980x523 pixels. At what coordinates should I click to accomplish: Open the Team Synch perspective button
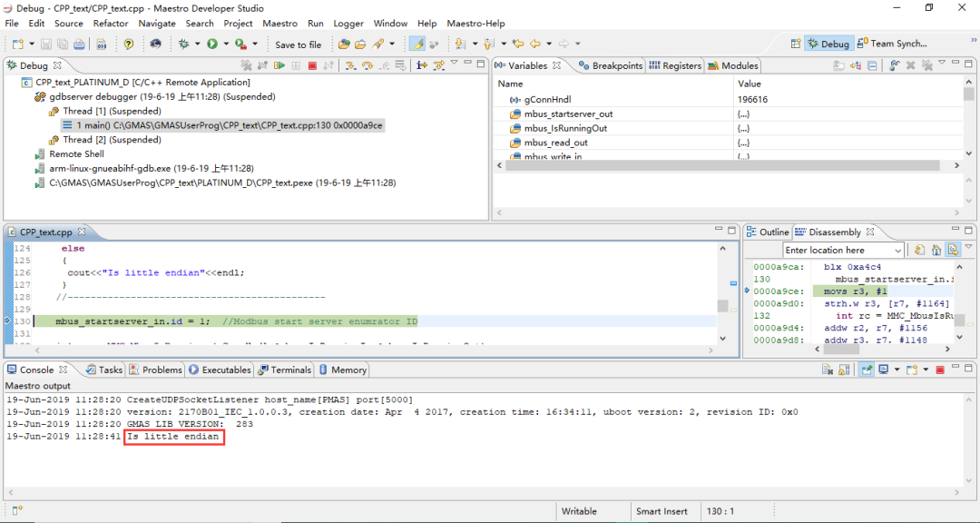(892, 44)
